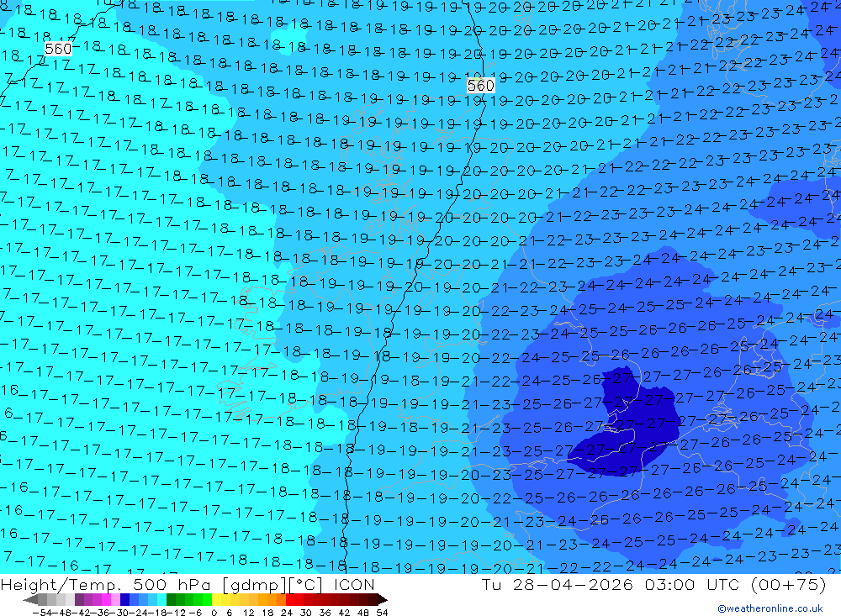
Task: Click the date '28-04-2026'
Action: 573,584
